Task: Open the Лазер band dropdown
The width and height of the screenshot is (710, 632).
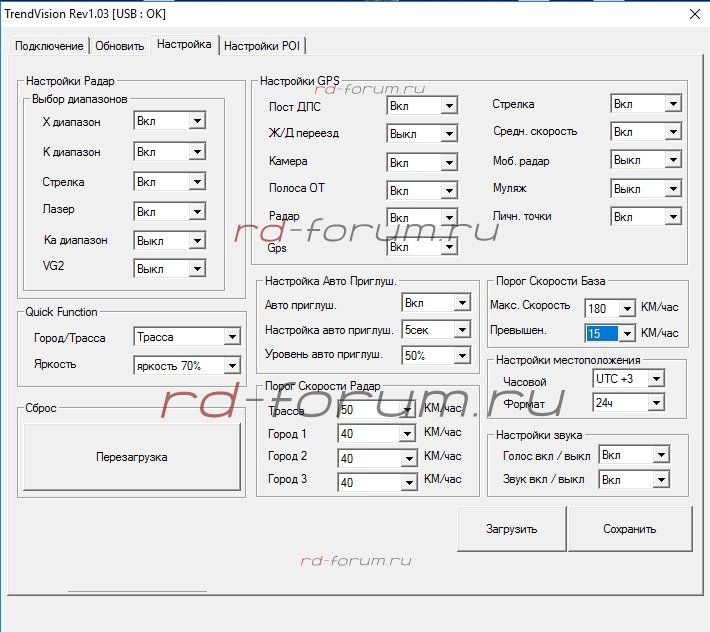Action: [196, 211]
